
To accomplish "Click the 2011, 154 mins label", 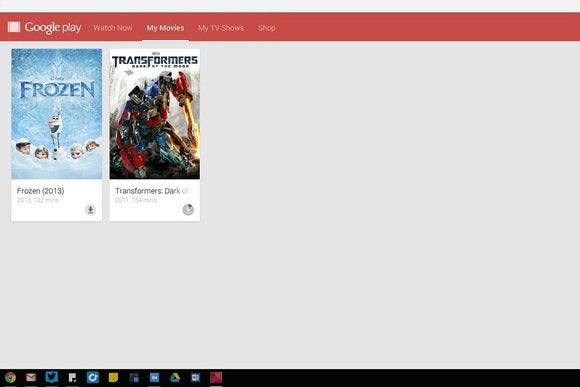I will click(x=136, y=200).
